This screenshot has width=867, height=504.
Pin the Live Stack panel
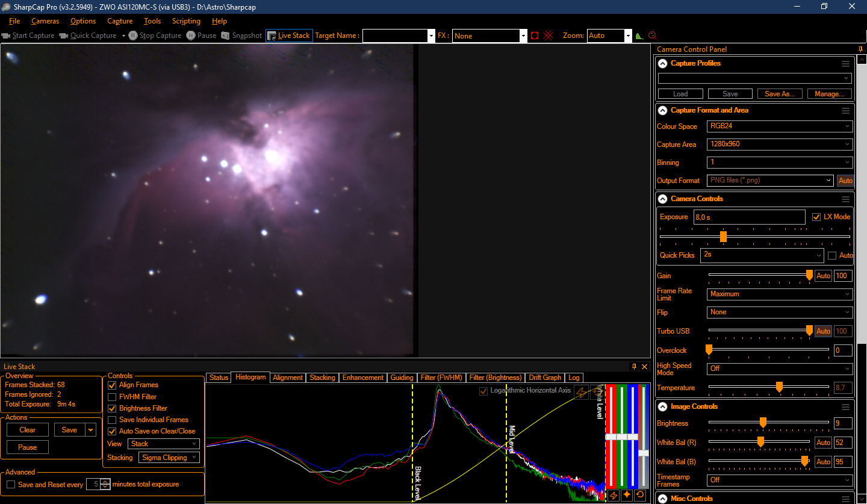point(633,366)
